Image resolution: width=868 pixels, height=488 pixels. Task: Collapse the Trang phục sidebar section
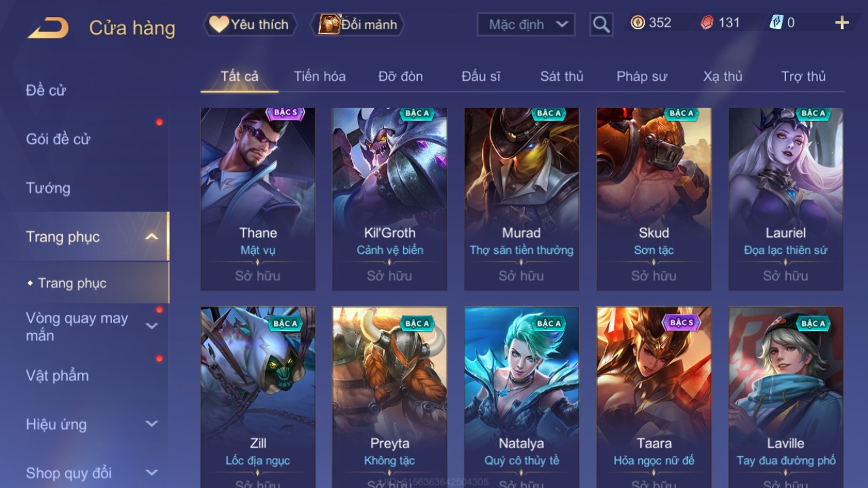click(x=152, y=237)
